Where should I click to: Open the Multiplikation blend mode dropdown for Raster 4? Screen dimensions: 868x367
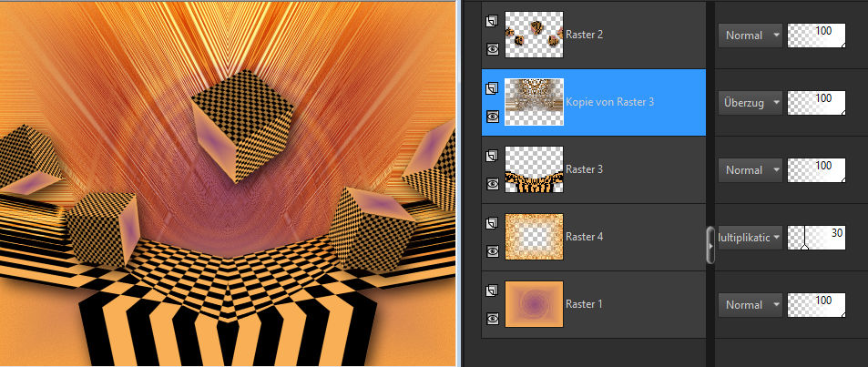click(751, 238)
